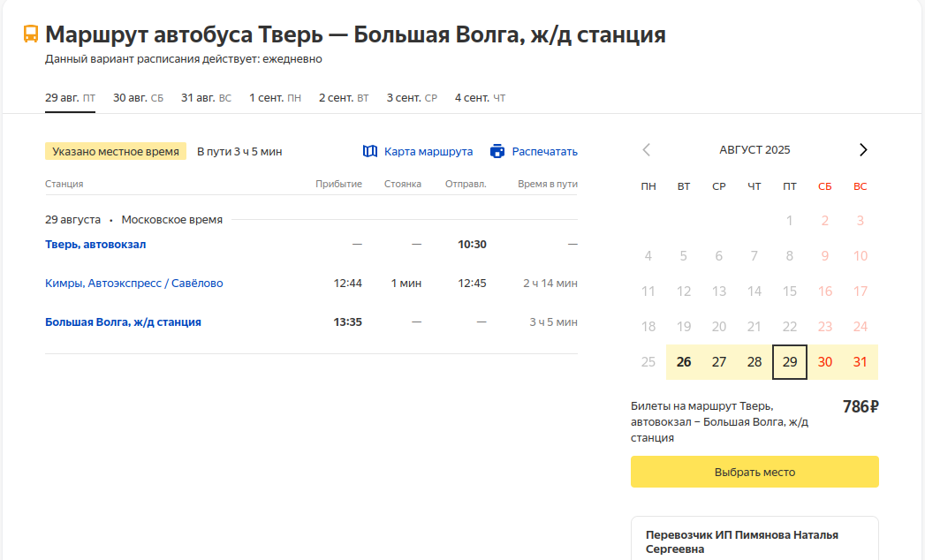This screenshot has height=560, width=925.
Task: Select the 4 сент. ЧТ tab
Action: 481,98
